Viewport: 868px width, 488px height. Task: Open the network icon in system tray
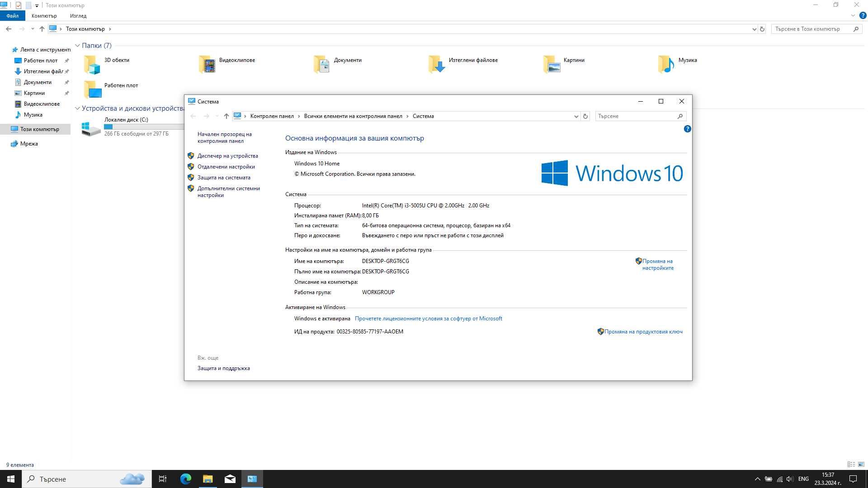tap(779, 479)
